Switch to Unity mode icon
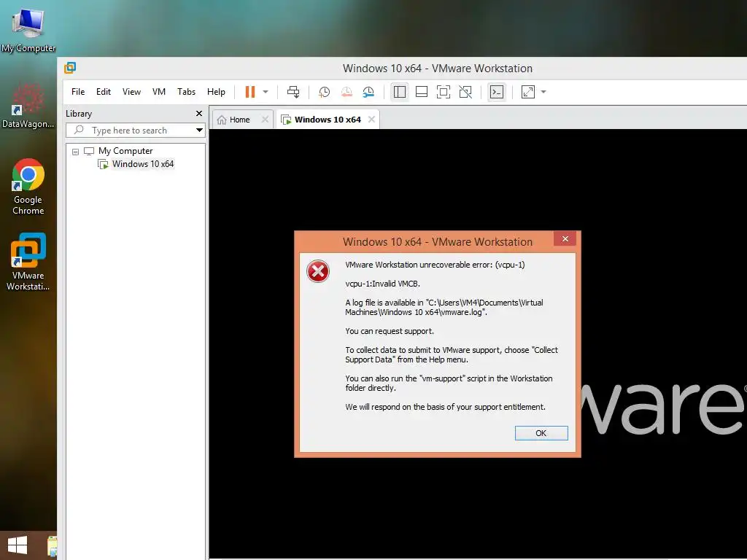 point(465,92)
